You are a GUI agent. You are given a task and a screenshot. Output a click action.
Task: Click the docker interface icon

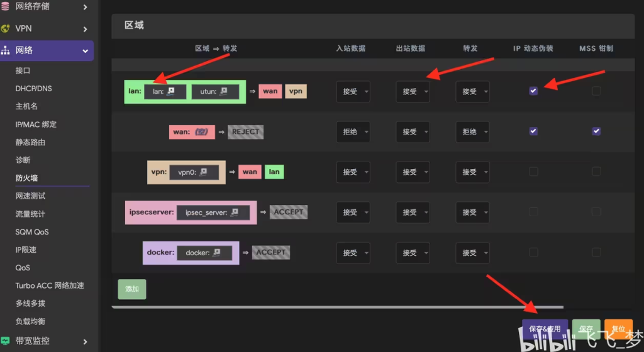tap(217, 252)
